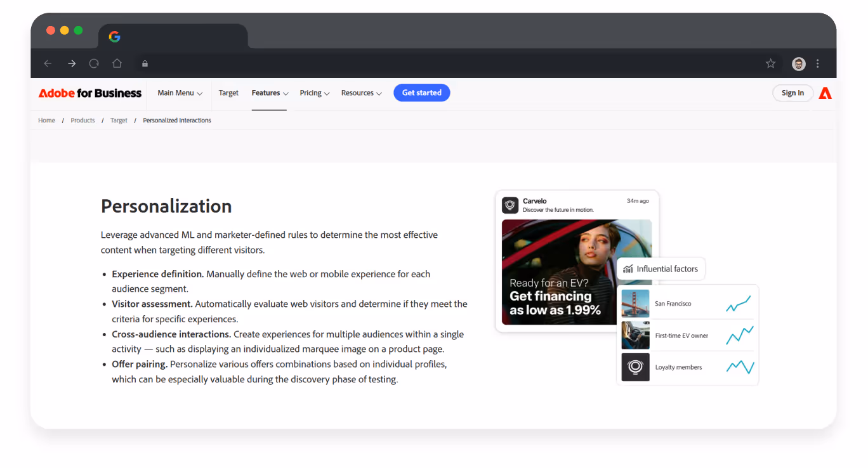Bookmark page with star icon
The width and height of the screenshot is (868, 468).
(x=770, y=63)
